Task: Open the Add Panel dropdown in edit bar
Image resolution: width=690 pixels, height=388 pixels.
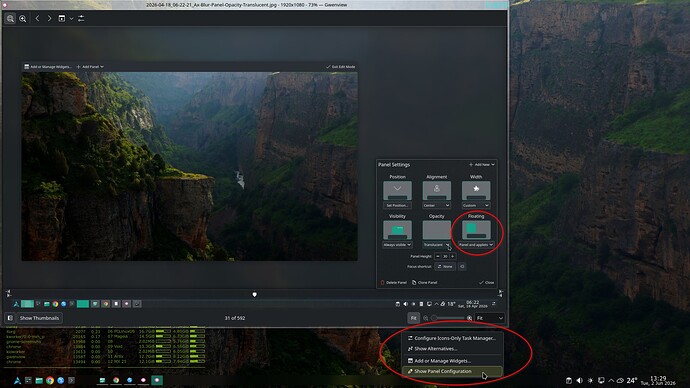Action: pyautogui.click(x=90, y=67)
